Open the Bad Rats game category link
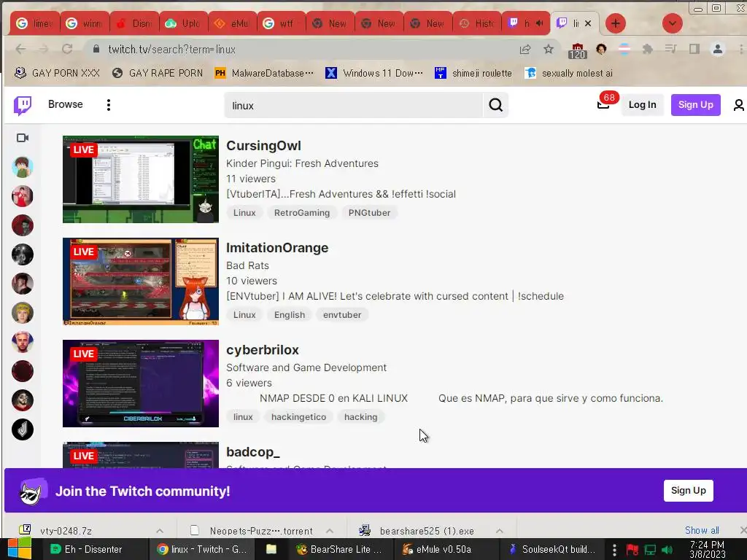The height and width of the screenshot is (560, 747). click(247, 265)
